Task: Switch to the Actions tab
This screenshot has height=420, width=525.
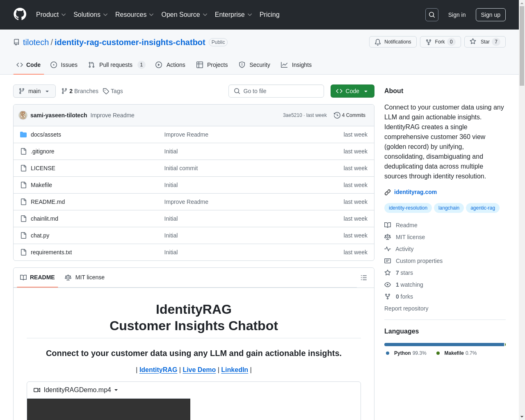Action: pos(170,65)
